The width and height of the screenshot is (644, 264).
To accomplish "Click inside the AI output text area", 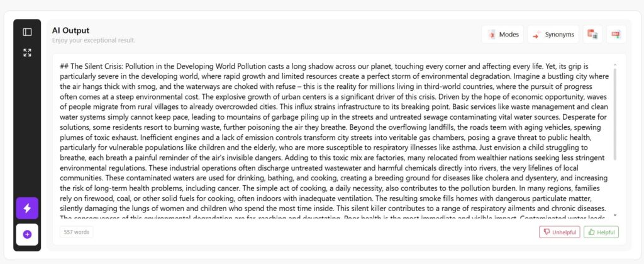I will 335,140.
